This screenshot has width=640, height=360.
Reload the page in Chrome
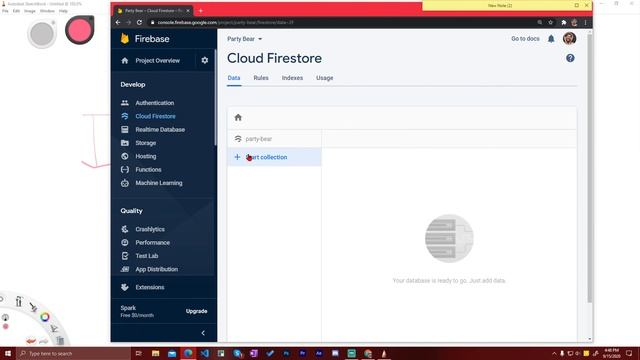tap(139, 22)
